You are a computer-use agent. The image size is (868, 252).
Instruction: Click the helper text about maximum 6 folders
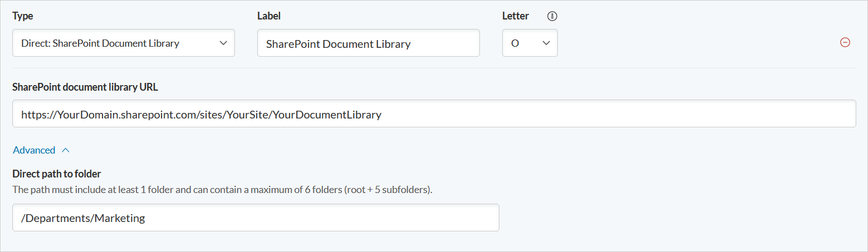[x=223, y=189]
